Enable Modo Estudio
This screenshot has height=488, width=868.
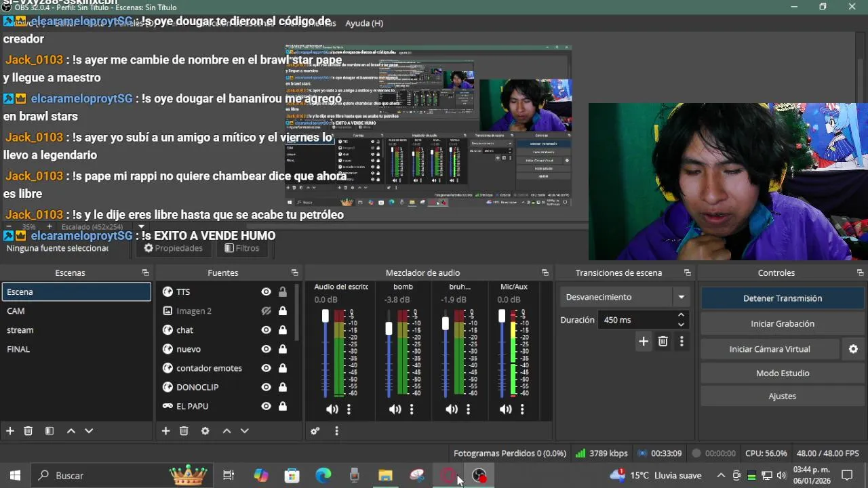point(783,373)
